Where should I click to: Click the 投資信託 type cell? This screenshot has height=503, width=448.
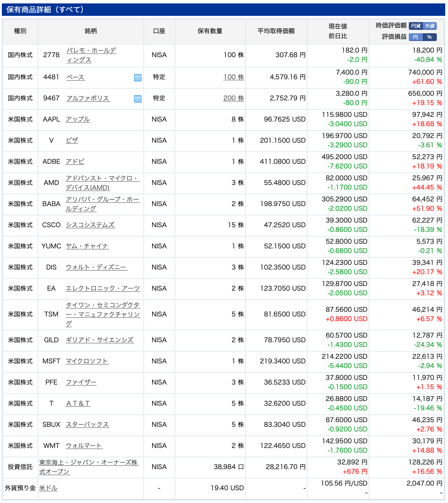click(x=20, y=467)
